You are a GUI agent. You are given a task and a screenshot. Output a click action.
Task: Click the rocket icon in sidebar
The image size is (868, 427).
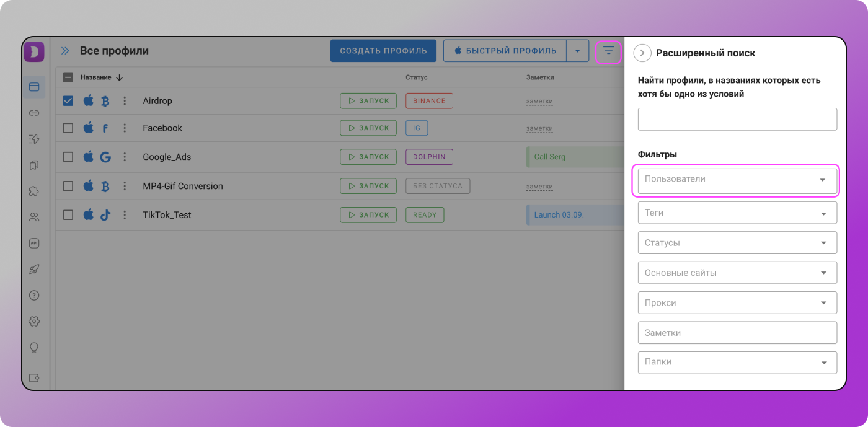click(34, 269)
